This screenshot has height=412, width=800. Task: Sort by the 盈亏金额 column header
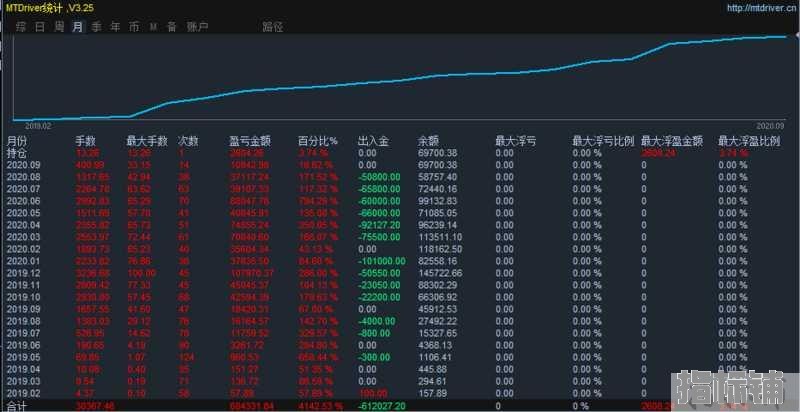(x=249, y=141)
